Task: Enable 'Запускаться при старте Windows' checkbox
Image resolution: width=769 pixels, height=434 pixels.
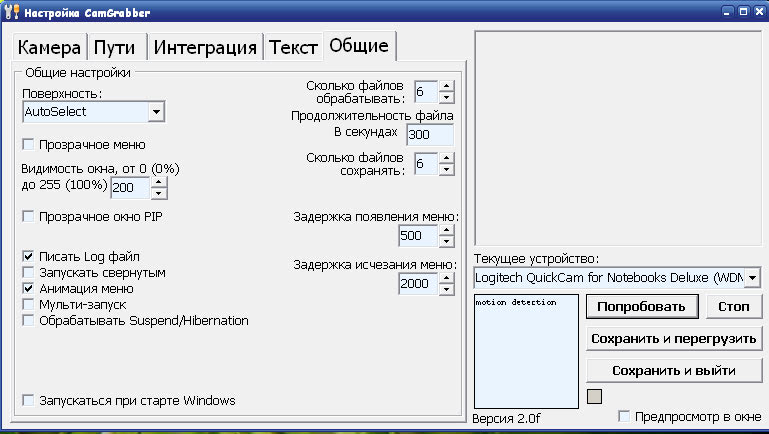Action: (x=28, y=400)
